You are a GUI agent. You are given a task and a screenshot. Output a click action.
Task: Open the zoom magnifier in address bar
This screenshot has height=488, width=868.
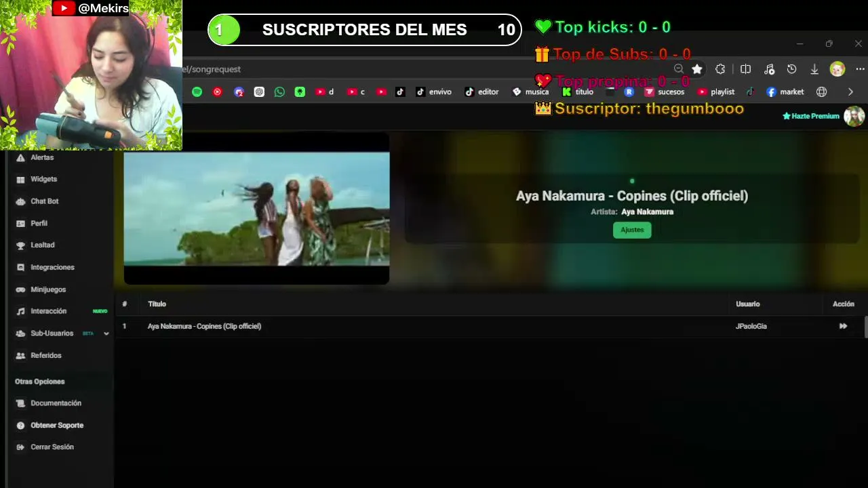[679, 69]
